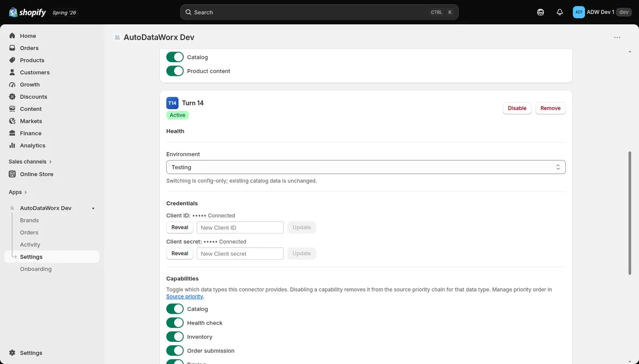
Task: Select app Settings in sidebar
Action: tap(52, 257)
